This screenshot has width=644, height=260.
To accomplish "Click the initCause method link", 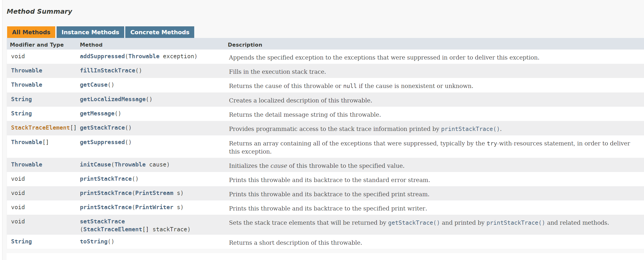I will [x=95, y=165].
